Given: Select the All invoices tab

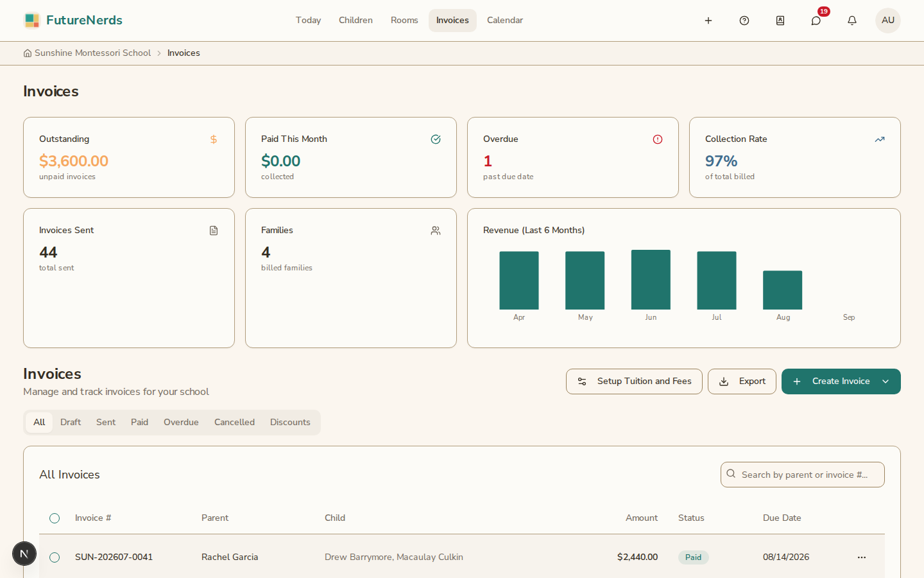Looking at the screenshot, I should [x=39, y=423].
